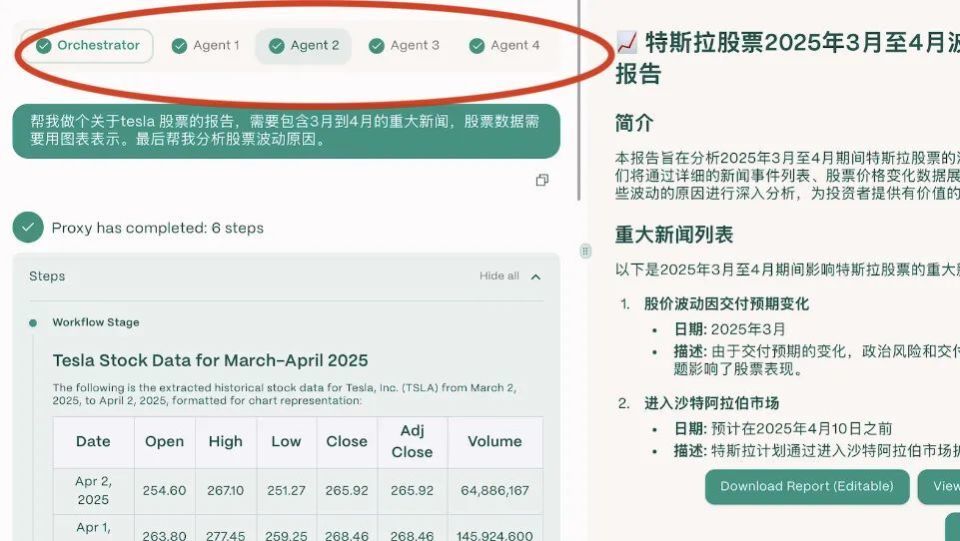Click the Workflow Stage bullet marker
This screenshot has width=960, height=541.
click(x=33, y=323)
